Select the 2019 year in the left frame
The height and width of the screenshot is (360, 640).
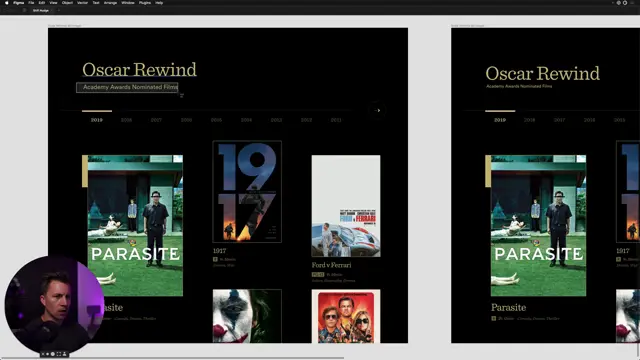[x=97, y=120]
